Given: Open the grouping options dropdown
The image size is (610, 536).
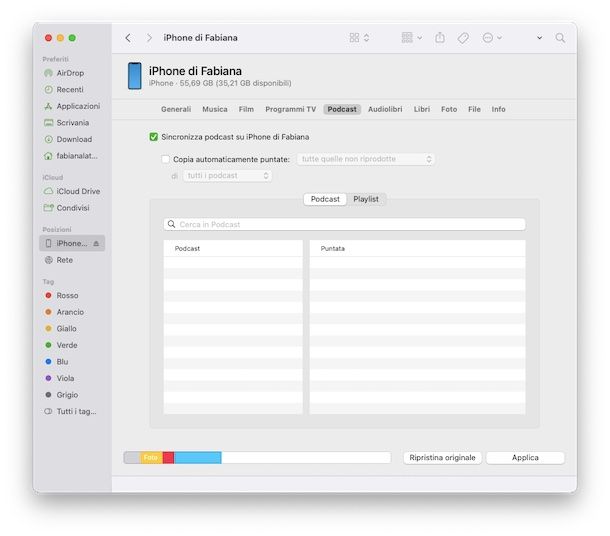Looking at the screenshot, I should coord(411,38).
